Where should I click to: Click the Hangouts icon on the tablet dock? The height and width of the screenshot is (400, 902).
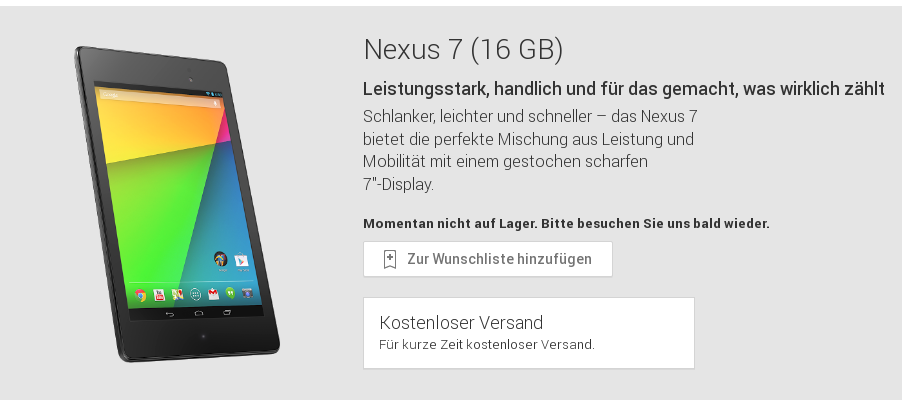coord(230,294)
